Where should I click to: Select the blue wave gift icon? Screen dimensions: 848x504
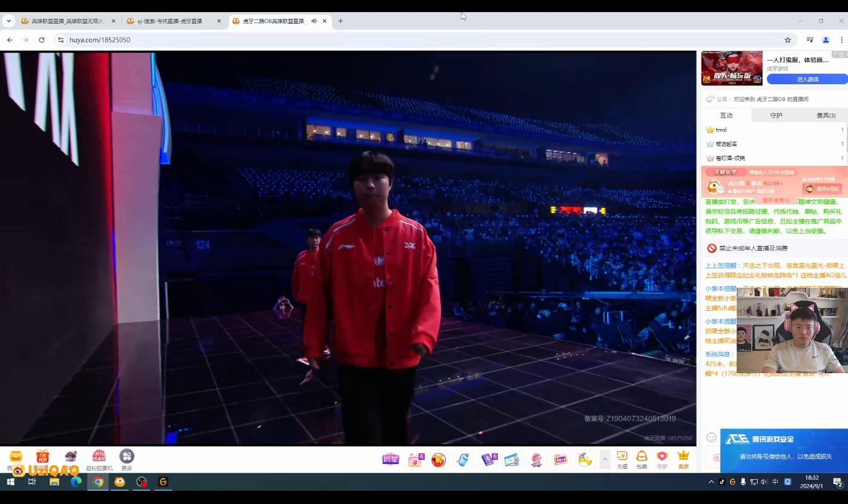[463, 460]
